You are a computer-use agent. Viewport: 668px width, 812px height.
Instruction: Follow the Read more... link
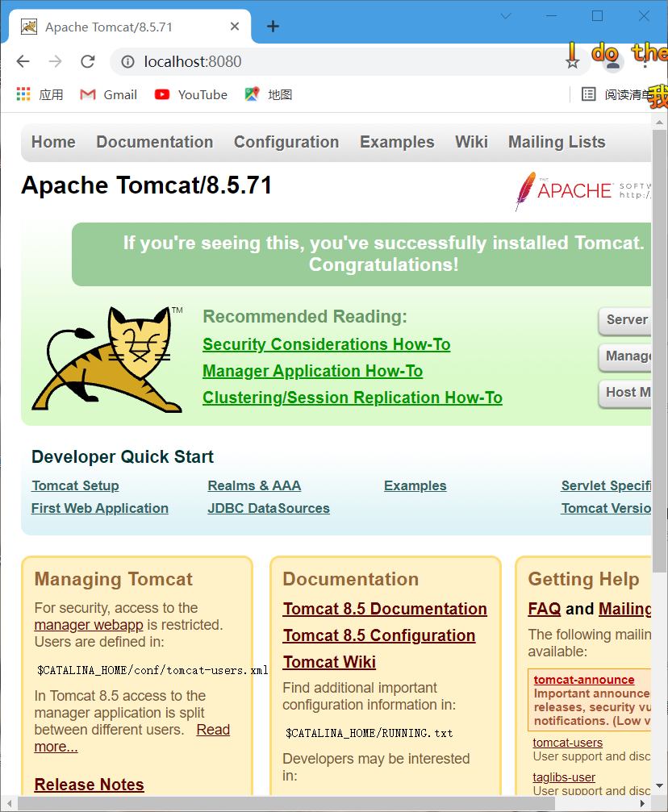213,730
